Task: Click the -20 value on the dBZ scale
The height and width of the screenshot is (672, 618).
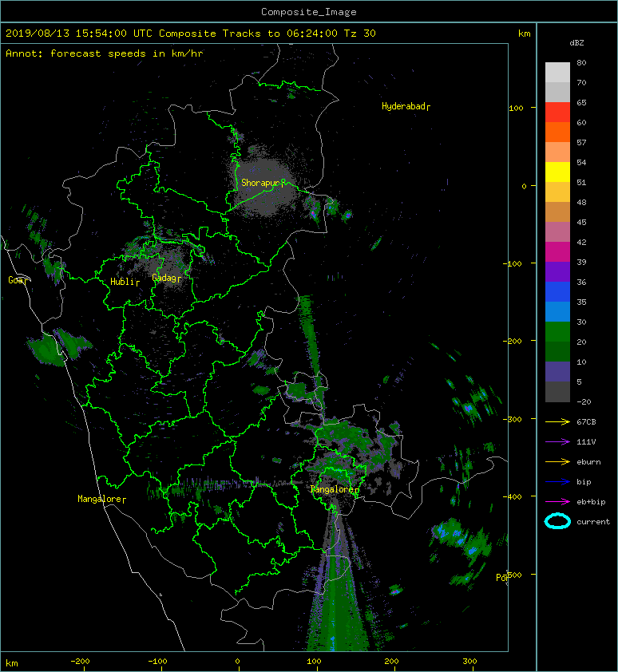Action: point(584,401)
